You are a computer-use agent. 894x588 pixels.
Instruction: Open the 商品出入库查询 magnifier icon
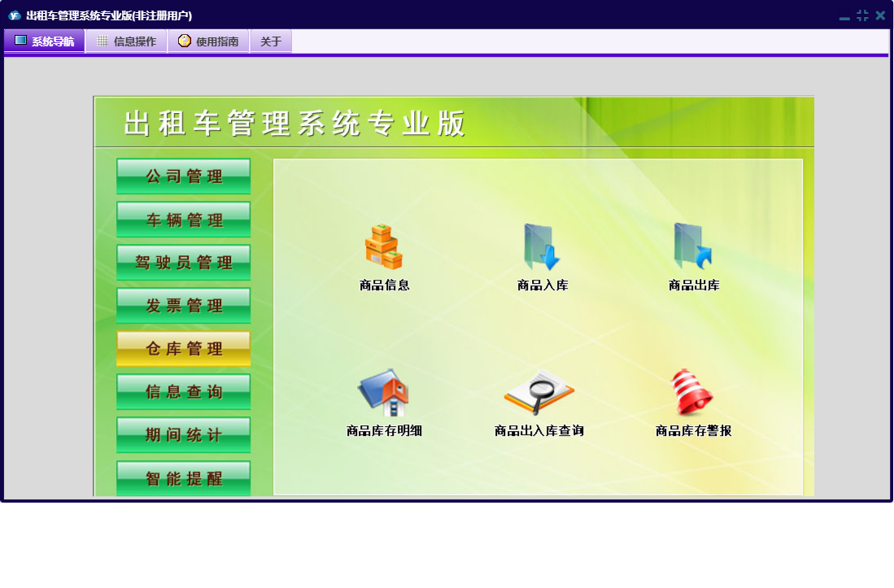pyautogui.click(x=539, y=393)
